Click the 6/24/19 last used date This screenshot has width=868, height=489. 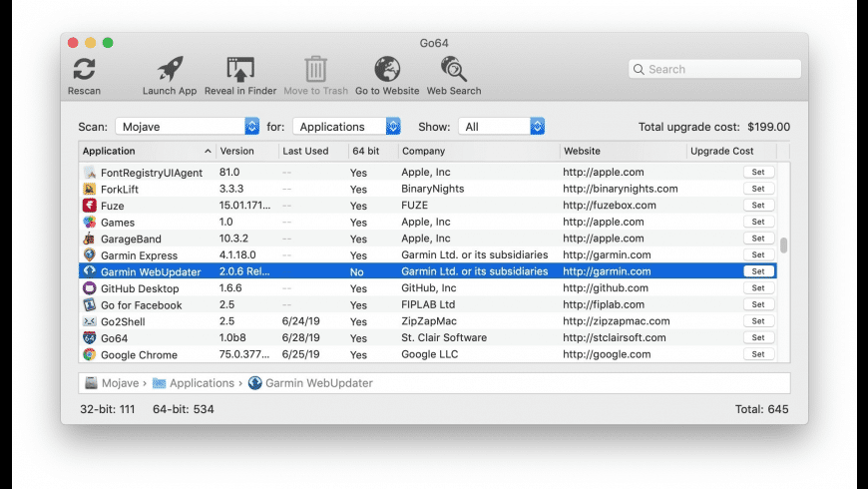tap(300, 321)
